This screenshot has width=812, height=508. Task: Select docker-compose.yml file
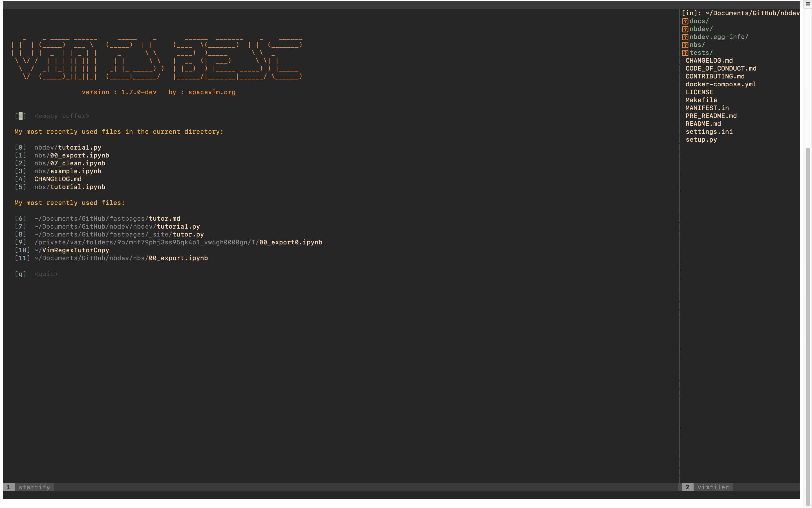click(x=721, y=84)
